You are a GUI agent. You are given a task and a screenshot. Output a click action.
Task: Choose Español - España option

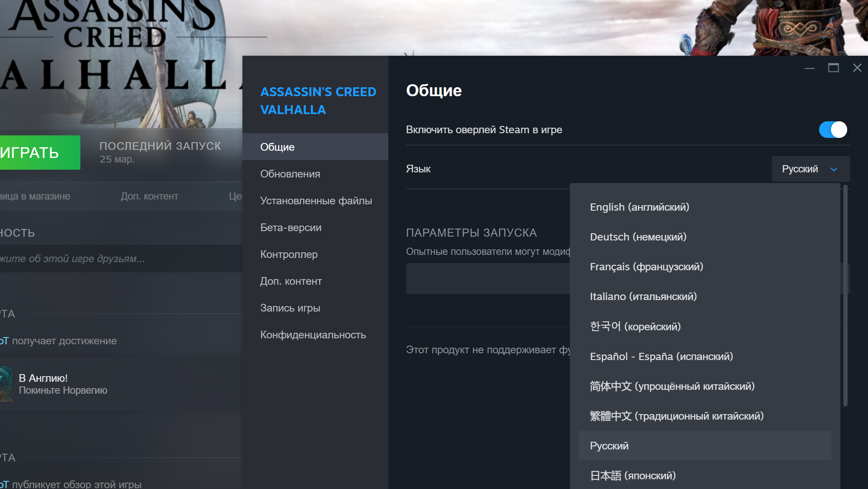coord(661,356)
